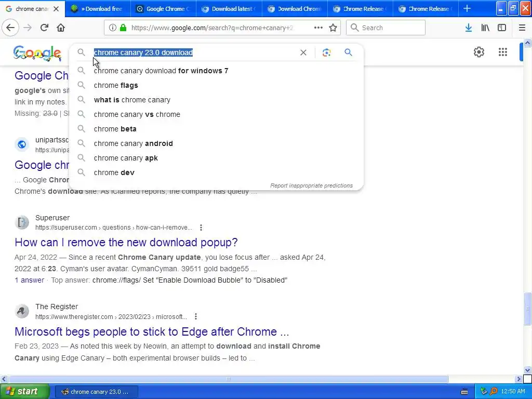Click the vertical scrollbar down arrow
The image size is (532, 399).
(527, 370)
